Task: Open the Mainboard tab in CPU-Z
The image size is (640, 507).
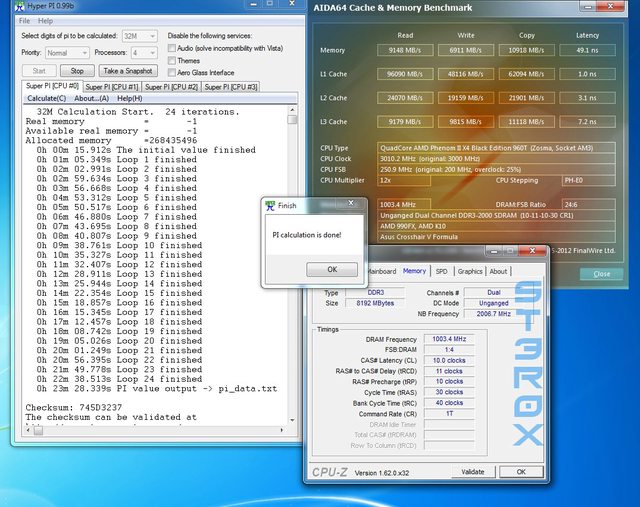Action: tap(382, 271)
